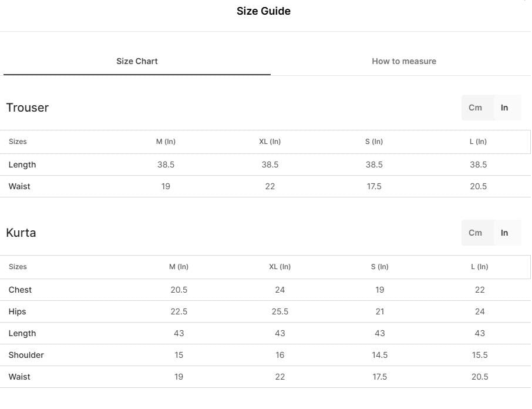Click Kurta XL hips value 25.5
532x409 pixels.
coord(280,311)
